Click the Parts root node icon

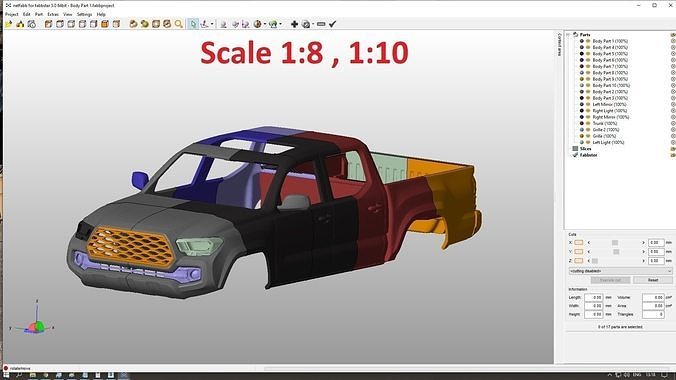pyautogui.click(x=575, y=35)
